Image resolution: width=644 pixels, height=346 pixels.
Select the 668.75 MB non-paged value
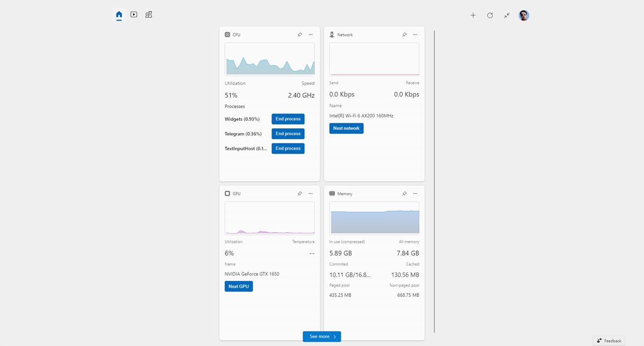click(x=408, y=295)
